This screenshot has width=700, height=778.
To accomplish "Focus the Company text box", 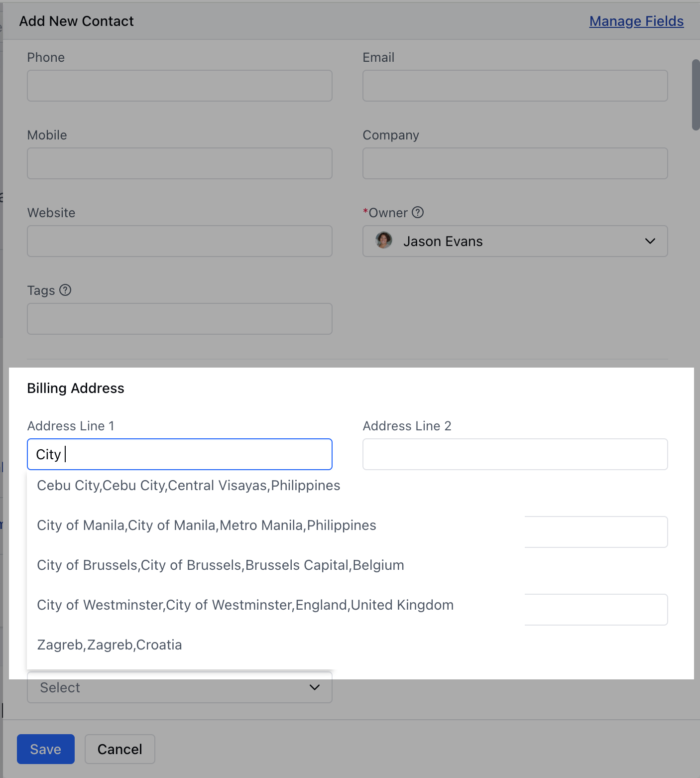I will pos(515,163).
